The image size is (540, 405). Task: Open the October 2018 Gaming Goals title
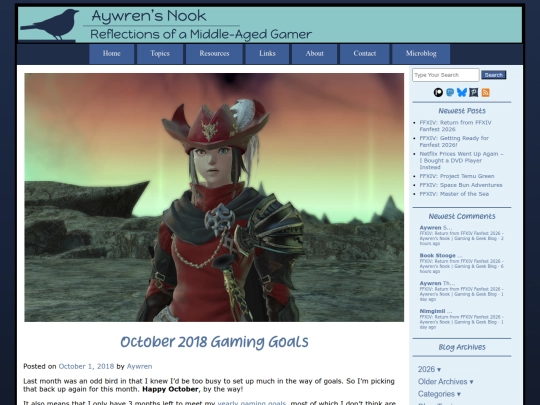214,342
